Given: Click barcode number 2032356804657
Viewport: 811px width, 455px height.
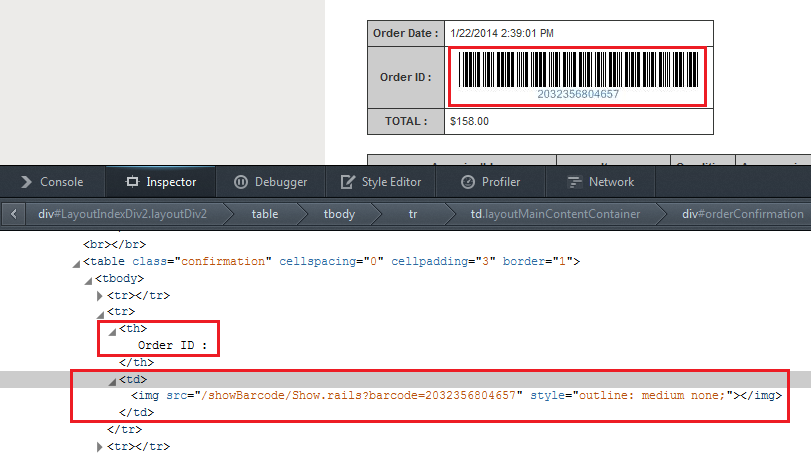Looking at the screenshot, I should pyautogui.click(x=578, y=94).
